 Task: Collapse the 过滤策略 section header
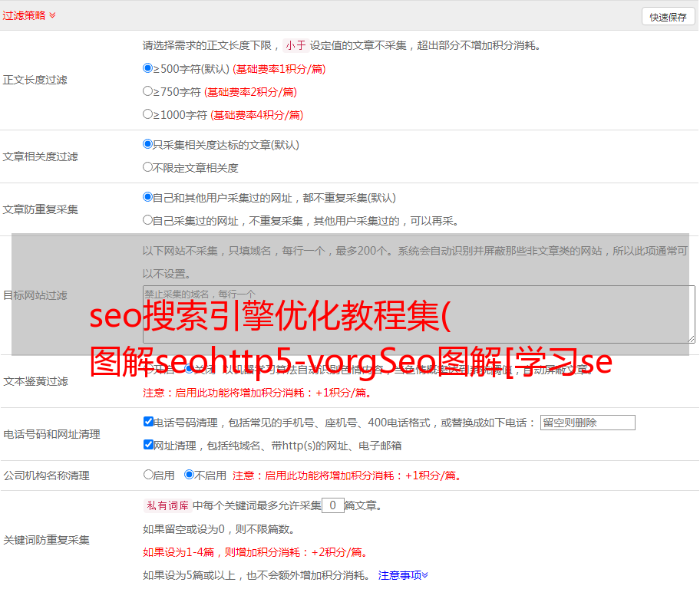[29, 15]
